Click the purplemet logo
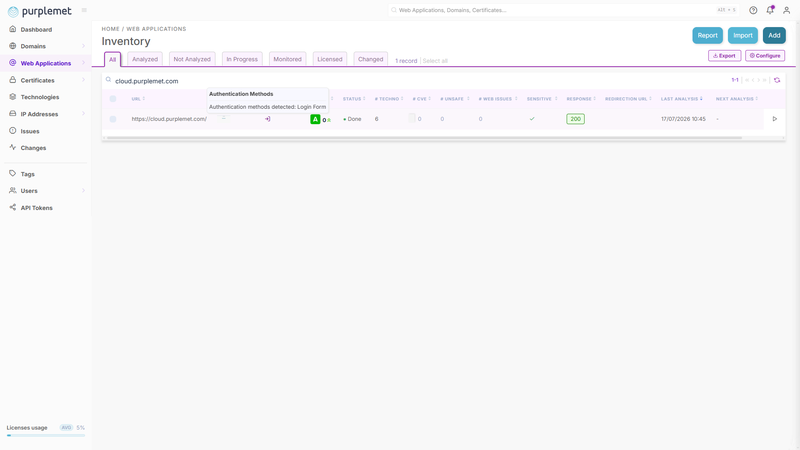The height and width of the screenshot is (450, 800). coord(40,11)
